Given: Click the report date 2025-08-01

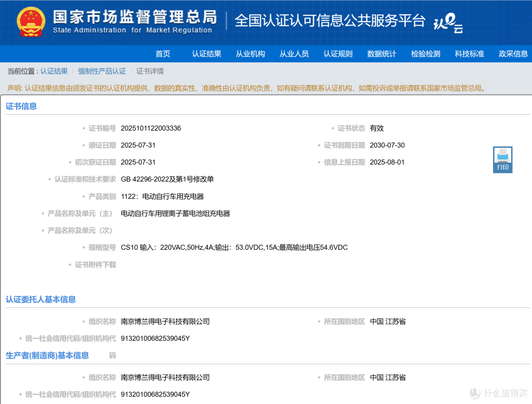Looking at the screenshot, I should click(x=387, y=162).
